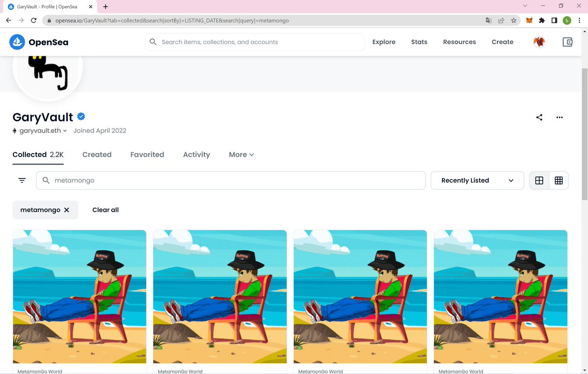Viewport: 588px width, 374px height.
Task: Click the metamongo collection search field
Action: tap(231, 180)
